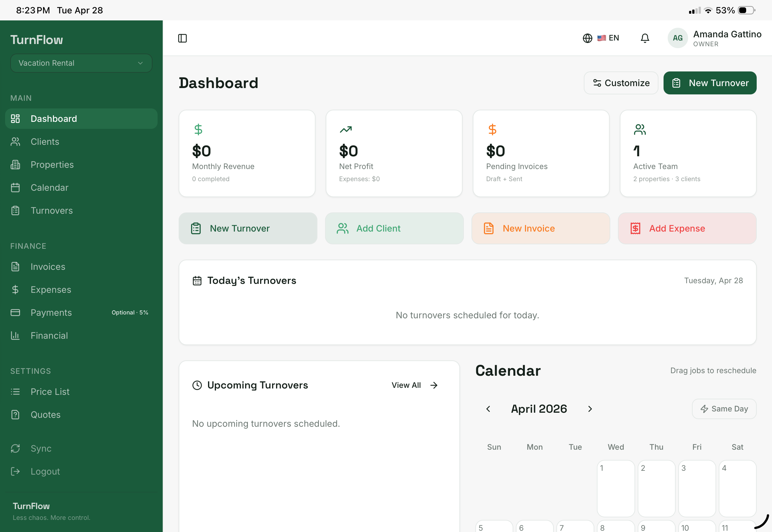Navigate to Clients in sidebar
The height and width of the screenshot is (532, 772).
pyautogui.click(x=45, y=142)
